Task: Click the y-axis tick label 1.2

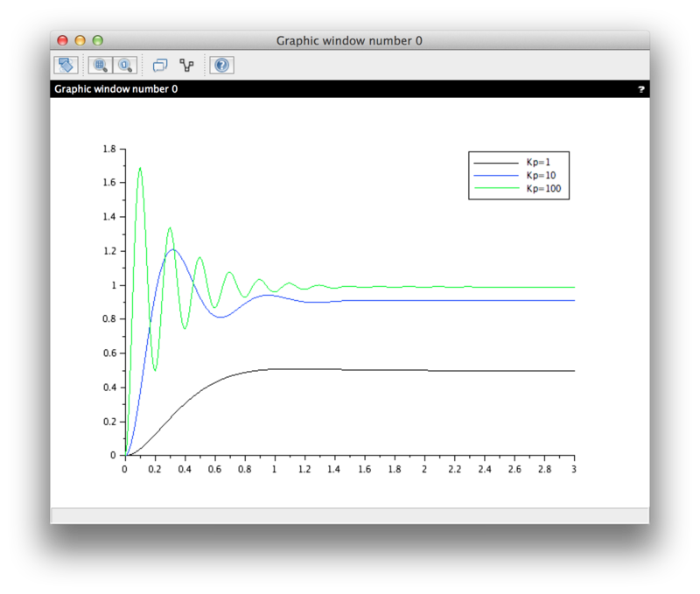Action: coord(109,251)
